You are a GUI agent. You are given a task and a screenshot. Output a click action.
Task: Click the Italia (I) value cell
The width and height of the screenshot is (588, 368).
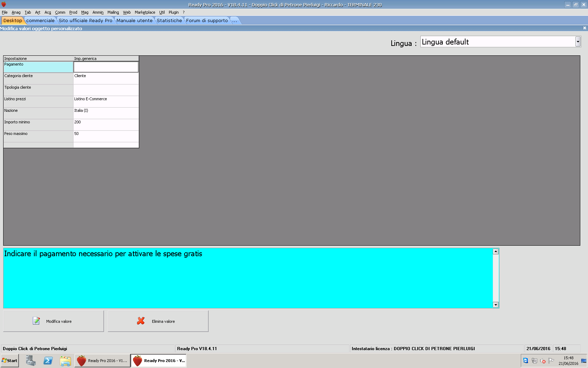point(106,113)
